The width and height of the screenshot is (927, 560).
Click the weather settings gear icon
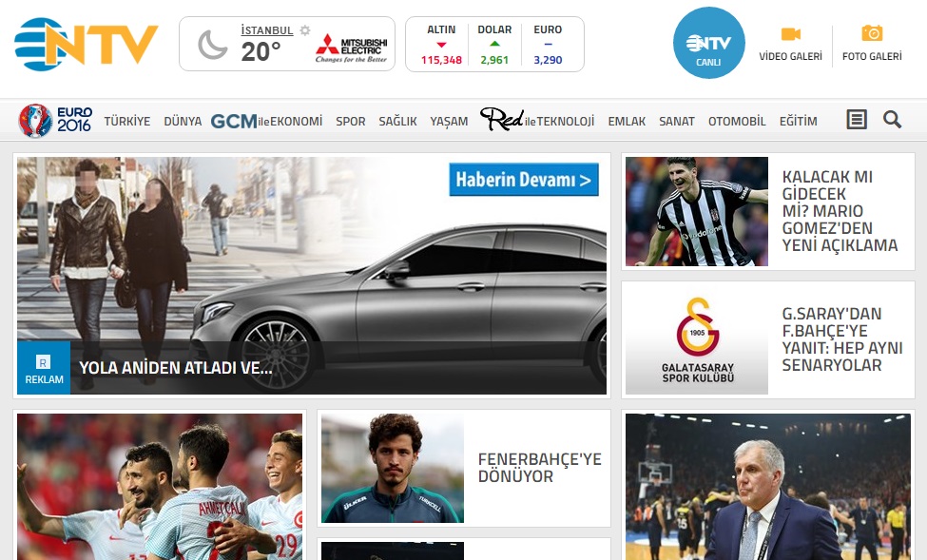pyautogui.click(x=305, y=30)
